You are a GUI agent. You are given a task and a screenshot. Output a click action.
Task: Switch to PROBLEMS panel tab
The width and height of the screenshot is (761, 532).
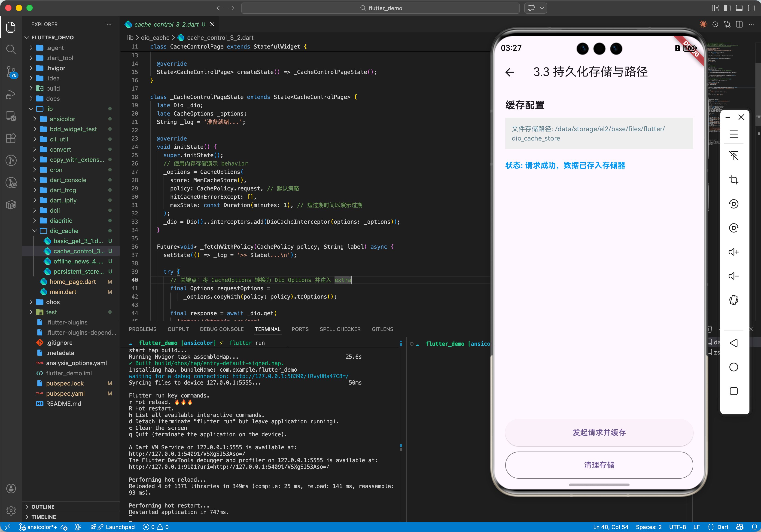point(143,329)
